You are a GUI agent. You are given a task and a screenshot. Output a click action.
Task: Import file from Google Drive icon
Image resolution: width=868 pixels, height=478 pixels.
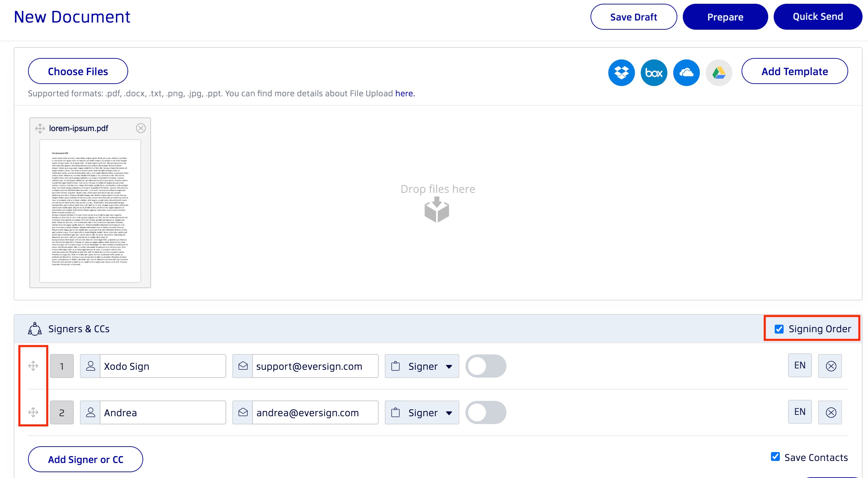719,73
